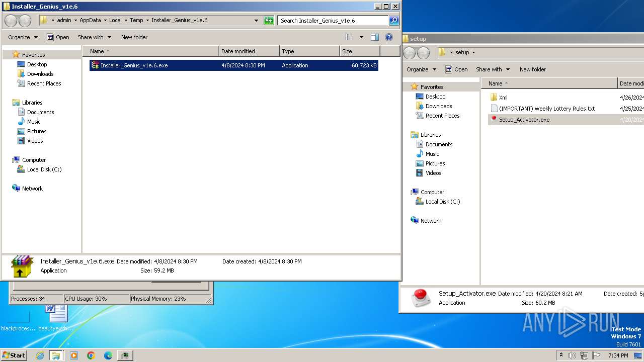Open Explorer help question mark icon
The height and width of the screenshot is (362, 644).
click(x=388, y=37)
